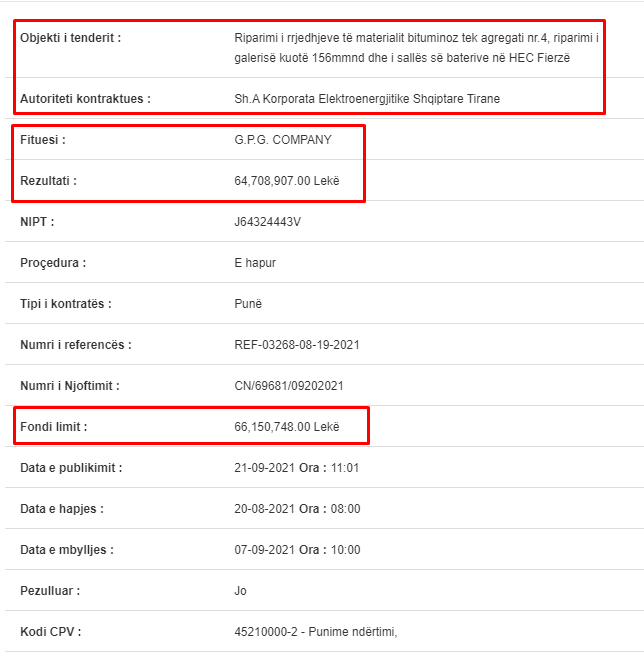Click reference number REF-03268-08-19-2021
The height and width of the screenshot is (666, 644).
(297, 344)
